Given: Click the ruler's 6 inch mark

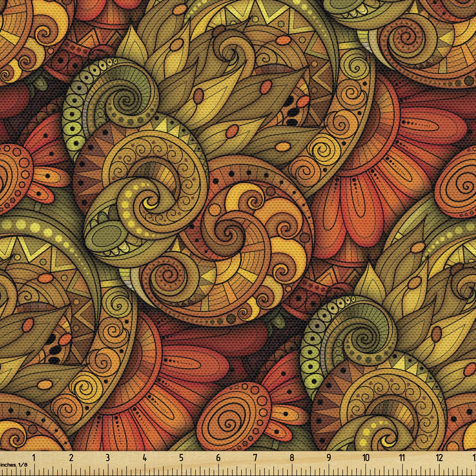Looking at the screenshot, I should 218,458.
